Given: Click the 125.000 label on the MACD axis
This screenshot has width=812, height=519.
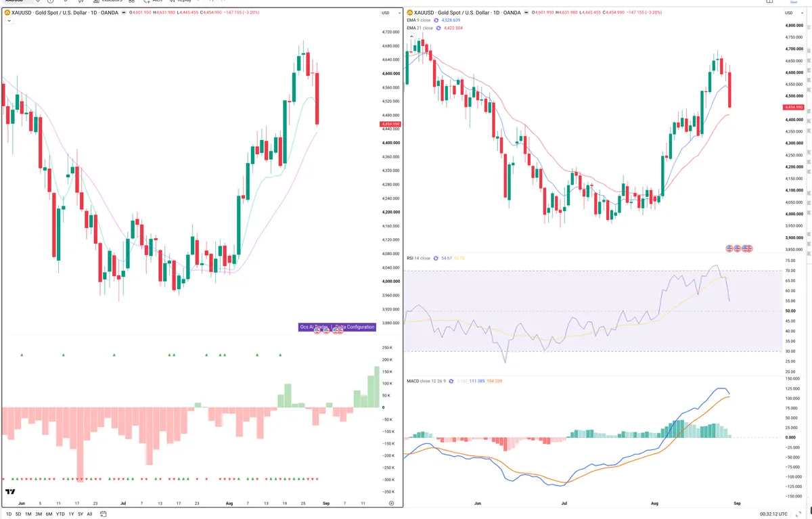Looking at the screenshot, I should coord(792,388).
